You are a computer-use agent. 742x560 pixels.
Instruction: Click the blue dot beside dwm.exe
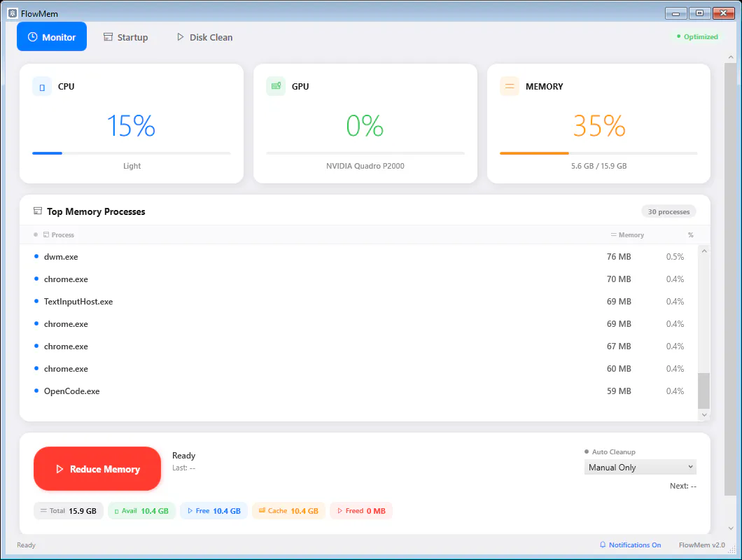(36, 256)
